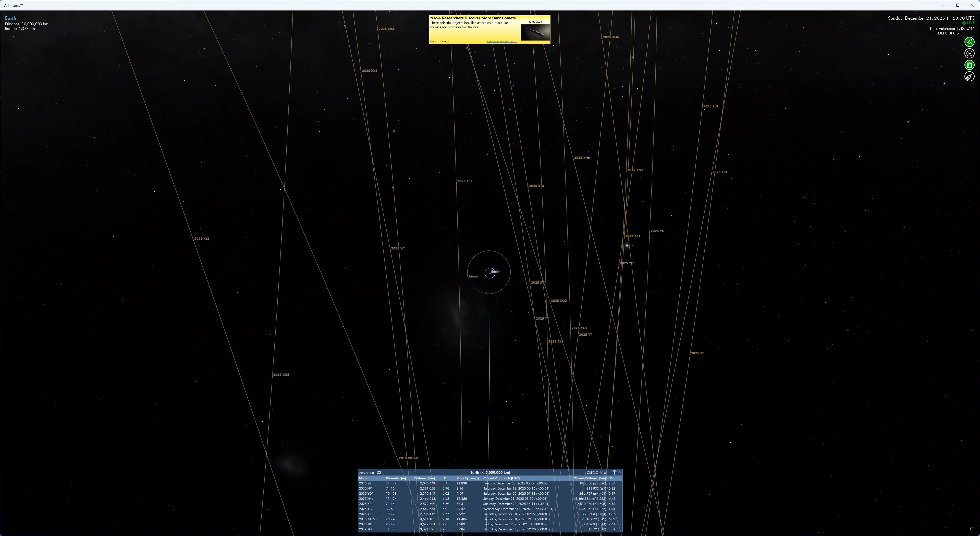Image resolution: width=980 pixels, height=536 pixels.
Task: Select the 2025 YG1 row in the table
Action: [x=490, y=493]
